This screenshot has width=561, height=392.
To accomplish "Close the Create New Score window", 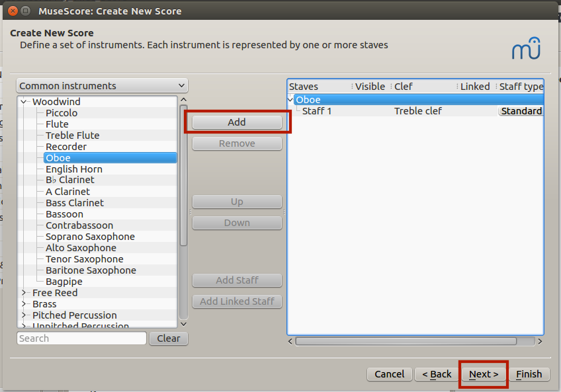I will (x=13, y=11).
